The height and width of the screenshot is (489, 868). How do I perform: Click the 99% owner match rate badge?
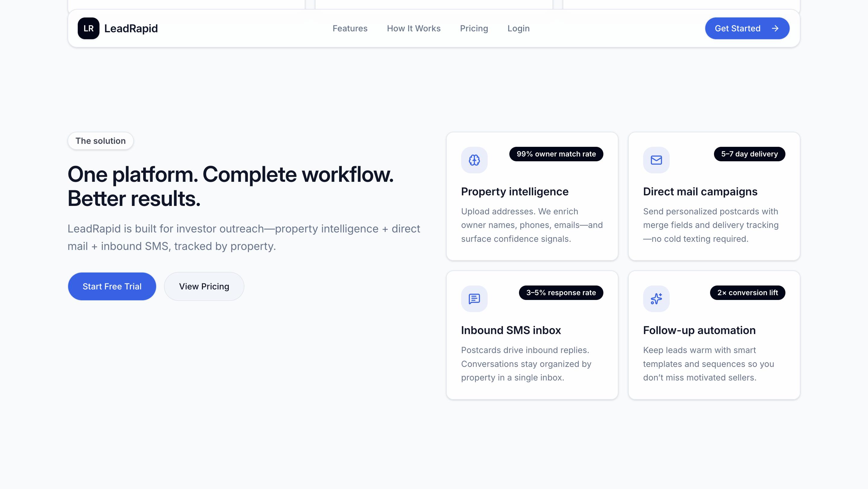[556, 154]
